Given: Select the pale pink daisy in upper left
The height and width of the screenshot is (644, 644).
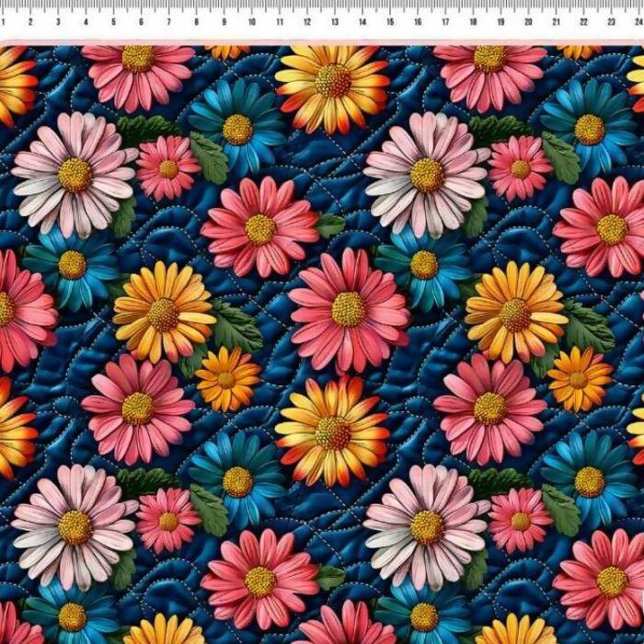Looking at the screenshot, I should coord(75,175).
